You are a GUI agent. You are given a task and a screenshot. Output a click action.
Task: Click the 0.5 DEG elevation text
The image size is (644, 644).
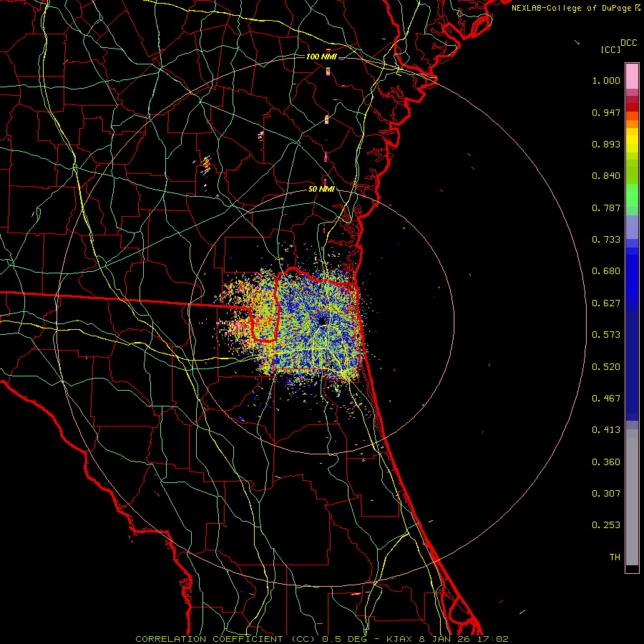(344, 639)
